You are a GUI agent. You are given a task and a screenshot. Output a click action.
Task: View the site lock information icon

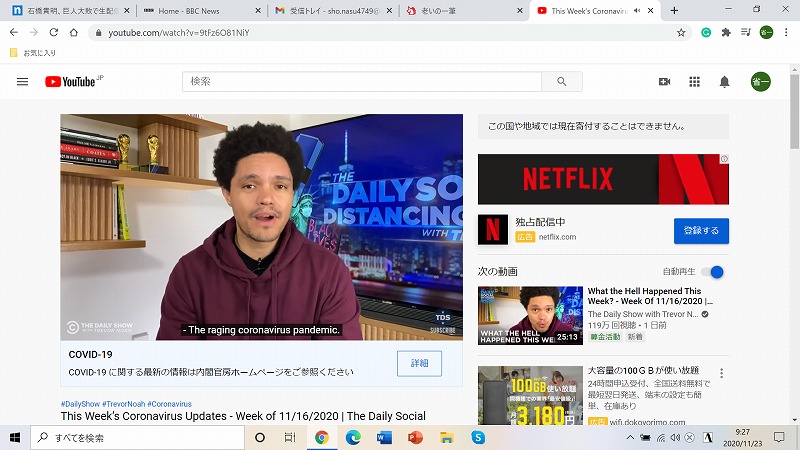(98, 33)
